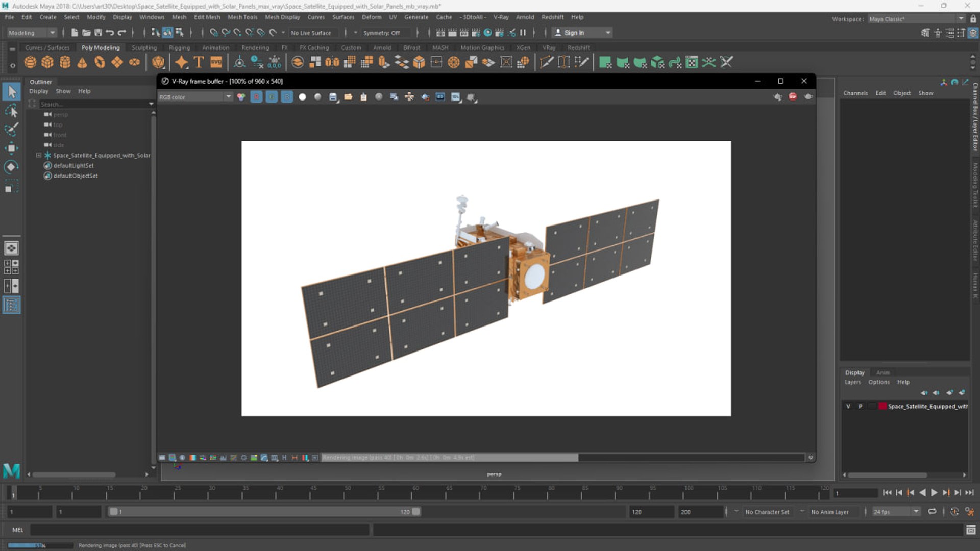Click the red stop rendering icon in frame buffer

point(793,96)
